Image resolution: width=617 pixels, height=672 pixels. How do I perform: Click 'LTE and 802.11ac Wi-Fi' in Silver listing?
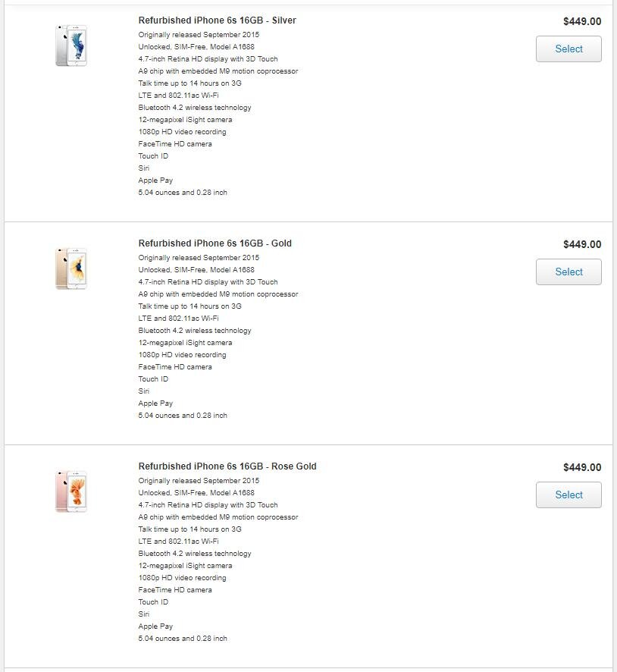(x=178, y=96)
